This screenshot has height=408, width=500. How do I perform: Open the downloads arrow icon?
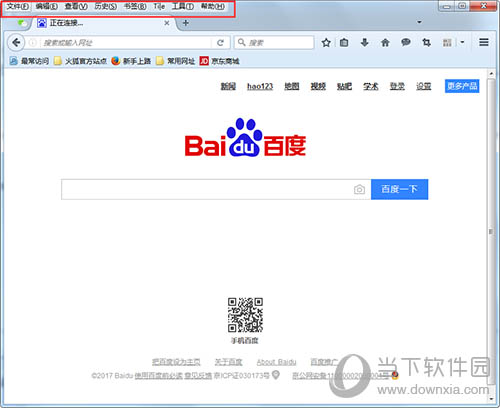[x=365, y=42]
